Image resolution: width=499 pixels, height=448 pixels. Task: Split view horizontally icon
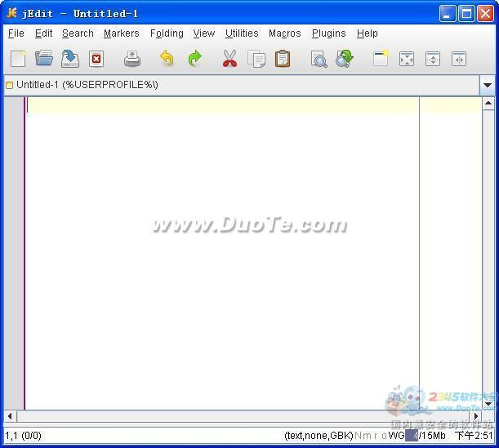click(x=433, y=59)
